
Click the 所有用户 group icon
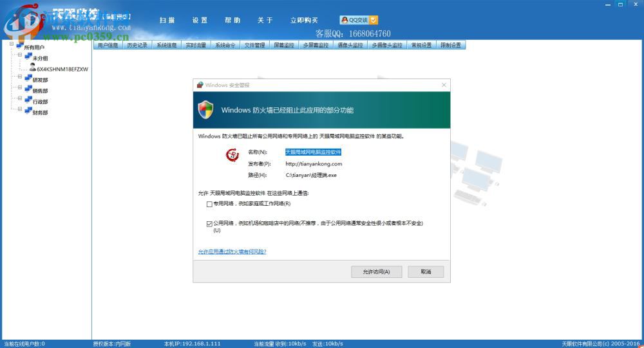19,46
